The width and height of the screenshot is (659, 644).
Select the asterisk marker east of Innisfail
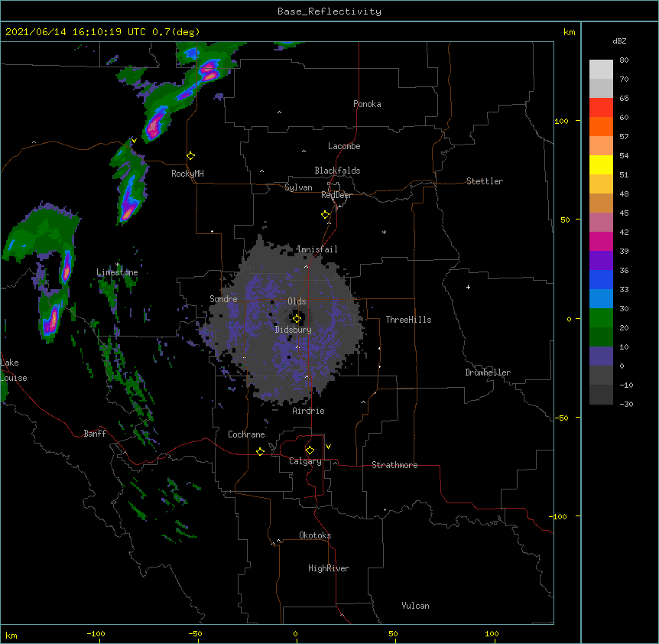384,232
